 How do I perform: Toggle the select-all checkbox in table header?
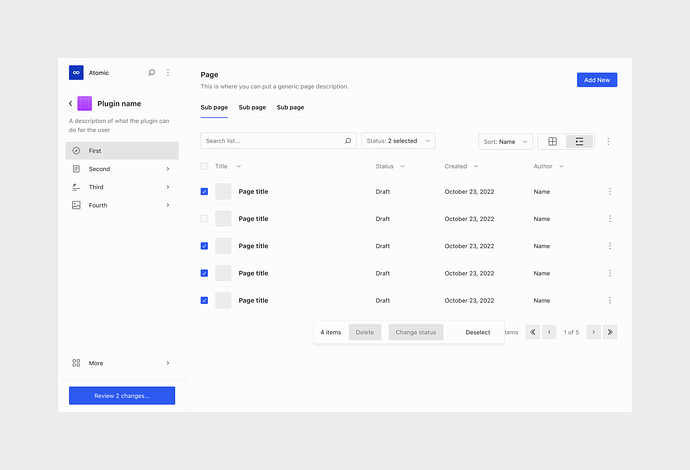(205, 166)
